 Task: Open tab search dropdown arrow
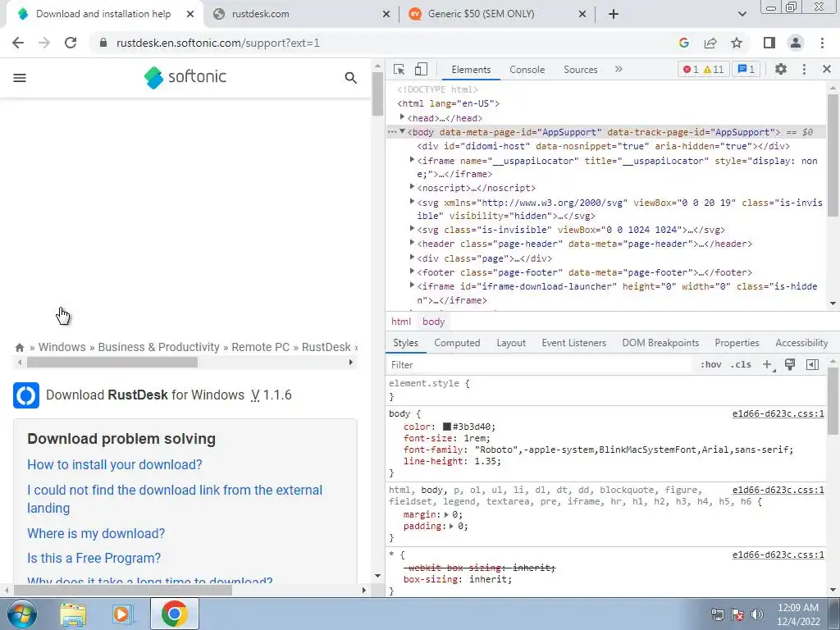click(x=742, y=14)
